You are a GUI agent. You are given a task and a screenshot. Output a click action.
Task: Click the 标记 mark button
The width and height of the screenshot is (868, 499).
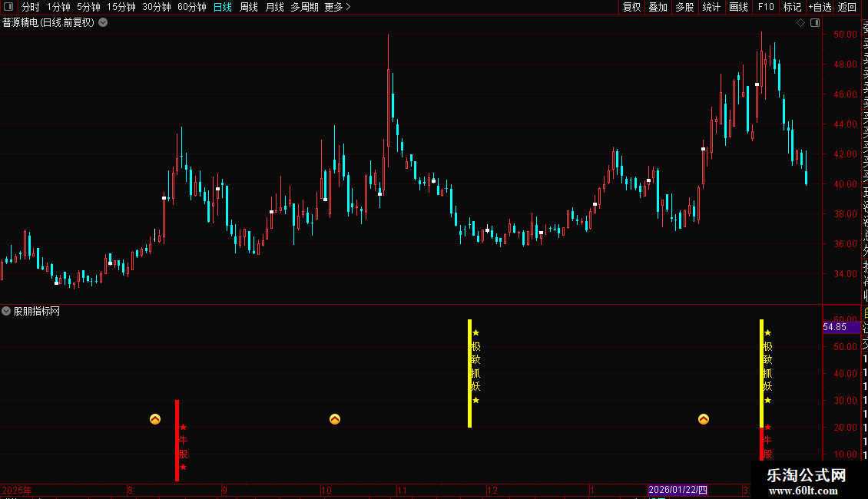(x=792, y=7)
